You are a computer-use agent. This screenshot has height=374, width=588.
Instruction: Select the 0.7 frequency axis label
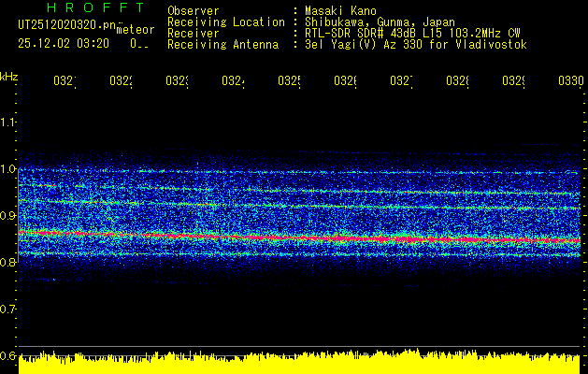(x=8, y=309)
